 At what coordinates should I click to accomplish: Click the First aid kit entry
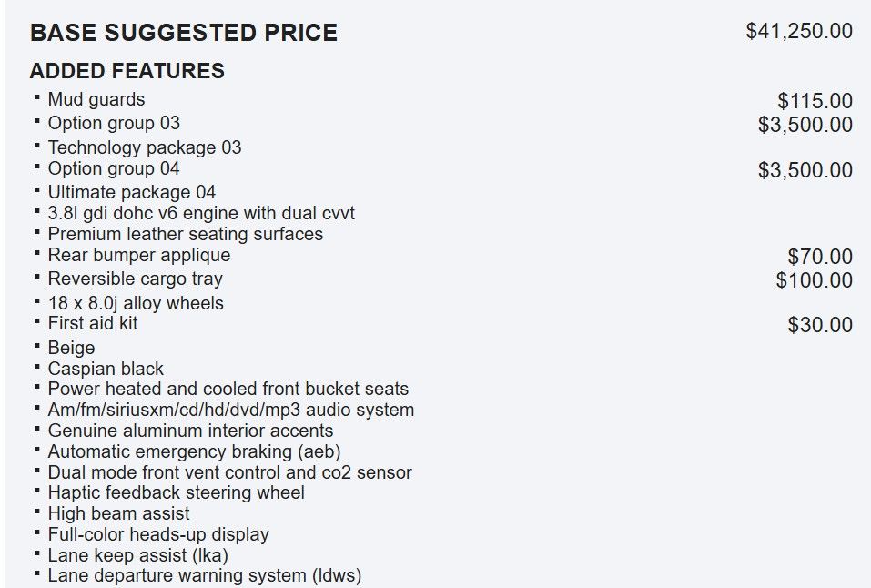pyautogui.click(x=93, y=323)
